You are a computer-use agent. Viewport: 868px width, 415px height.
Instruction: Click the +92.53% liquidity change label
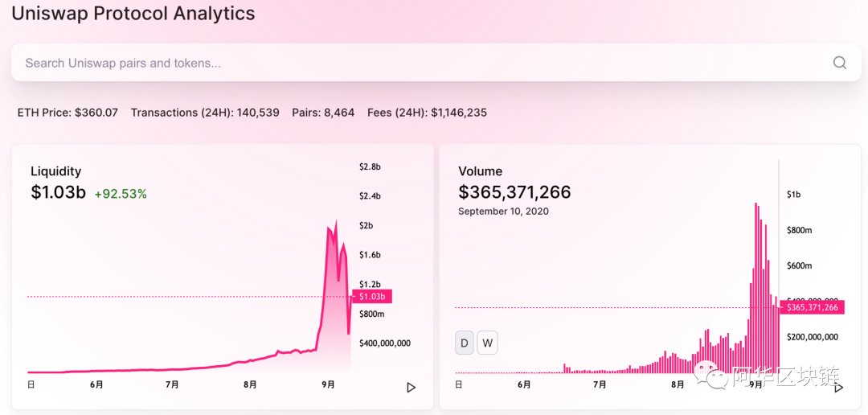pyautogui.click(x=121, y=194)
